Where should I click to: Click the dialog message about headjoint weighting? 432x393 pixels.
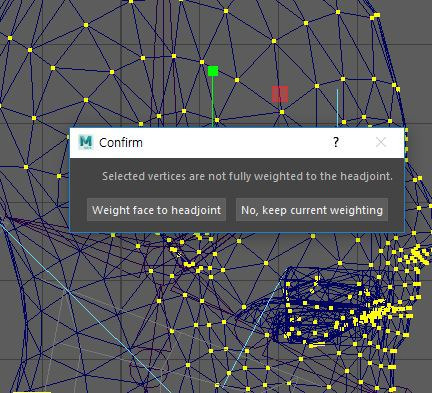(247, 176)
